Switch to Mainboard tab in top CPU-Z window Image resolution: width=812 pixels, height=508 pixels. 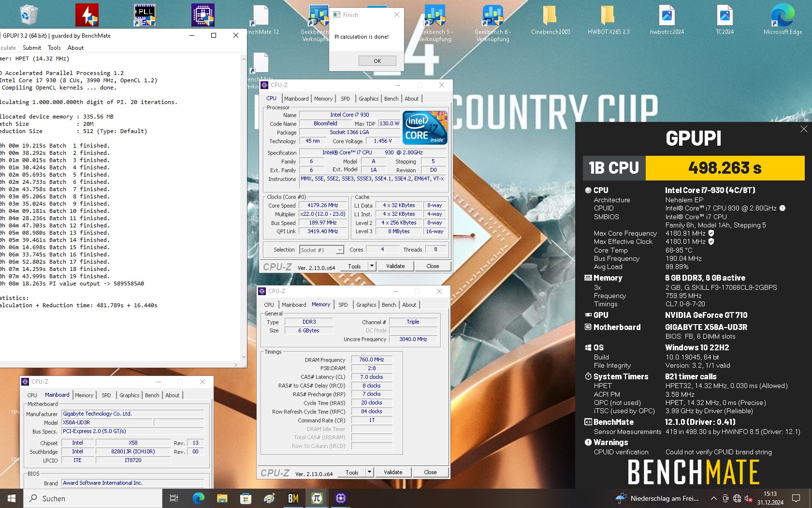pyautogui.click(x=296, y=99)
